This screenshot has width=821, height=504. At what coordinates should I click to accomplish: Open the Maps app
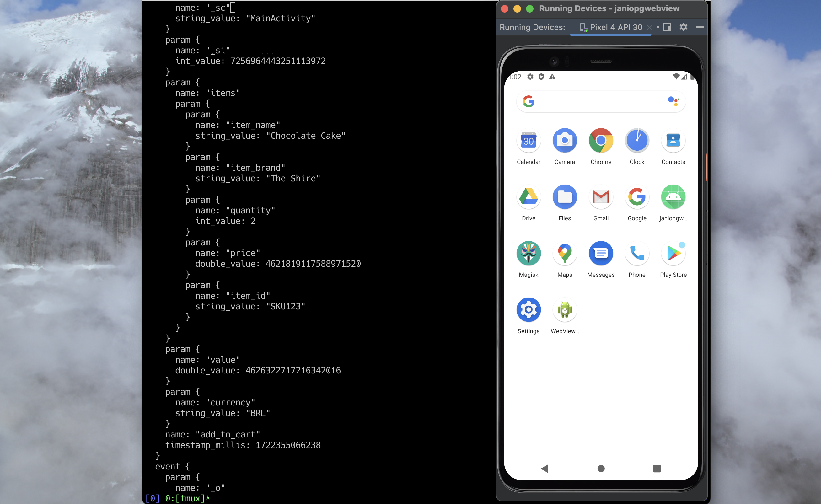coord(564,253)
